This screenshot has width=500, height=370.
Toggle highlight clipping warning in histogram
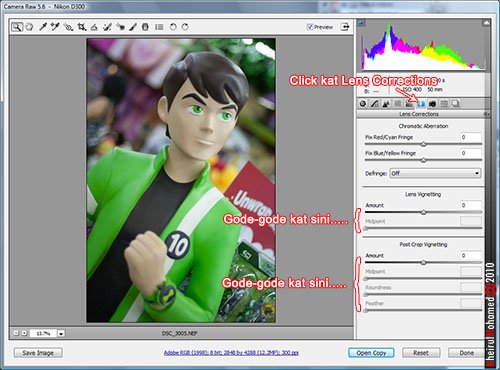pyautogui.click(x=486, y=23)
